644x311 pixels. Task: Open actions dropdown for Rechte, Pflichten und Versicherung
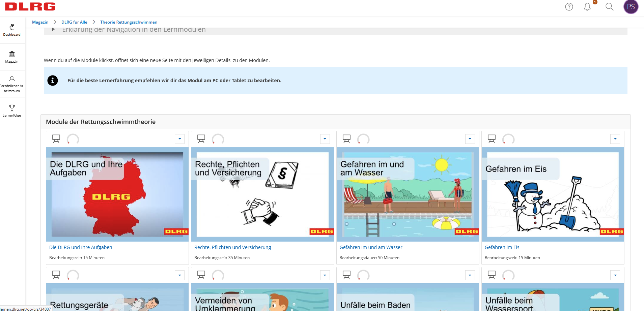[x=325, y=139]
